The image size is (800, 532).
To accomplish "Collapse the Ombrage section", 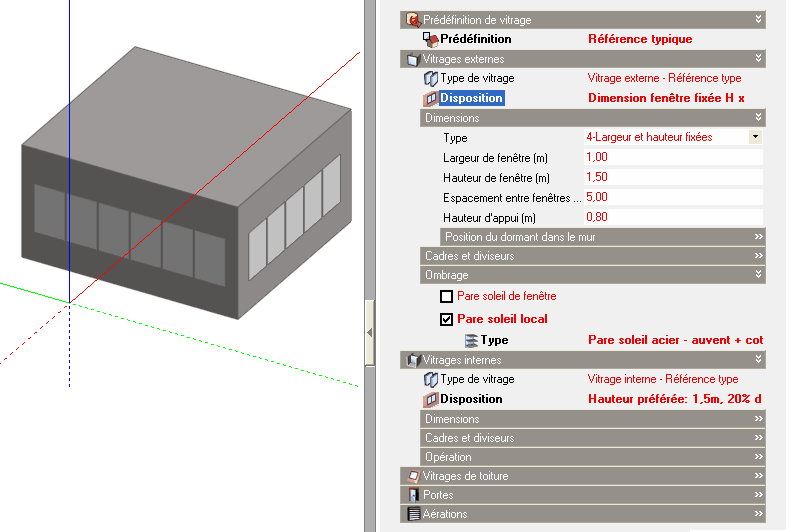I will pos(758,274).
